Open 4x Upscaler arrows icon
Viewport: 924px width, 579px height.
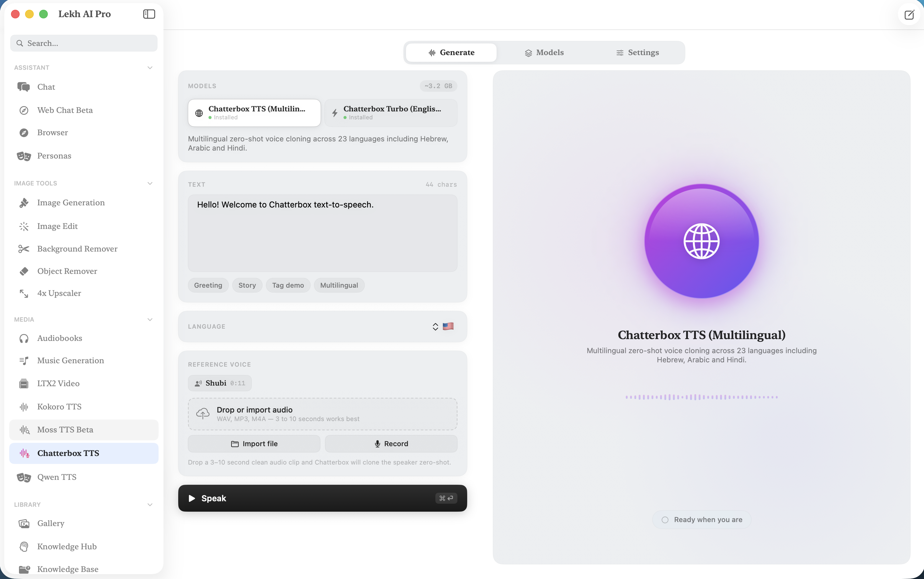click(24, 293)
